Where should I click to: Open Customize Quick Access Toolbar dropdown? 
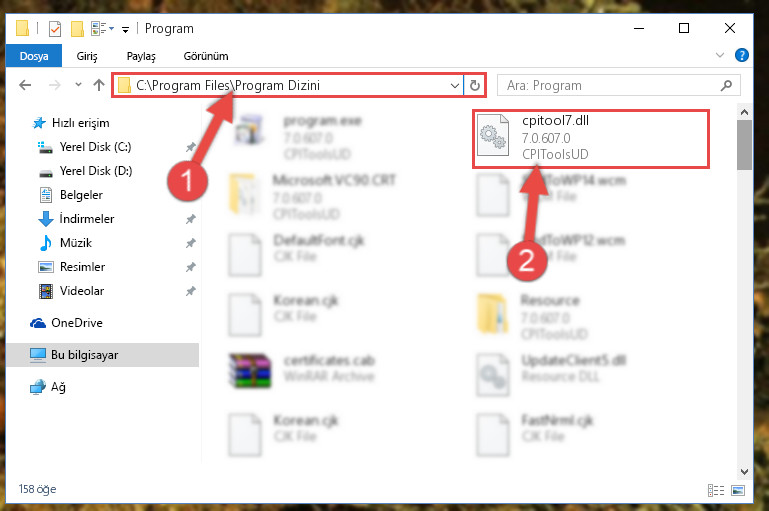click(126, 30)
